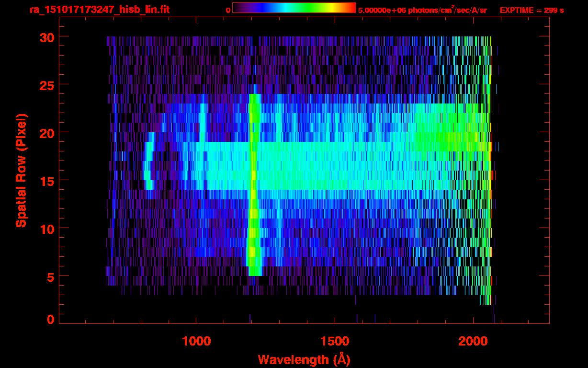Click the y-axis tick label 25
This screenshot has height=368, width=588.
pos(46,85)
